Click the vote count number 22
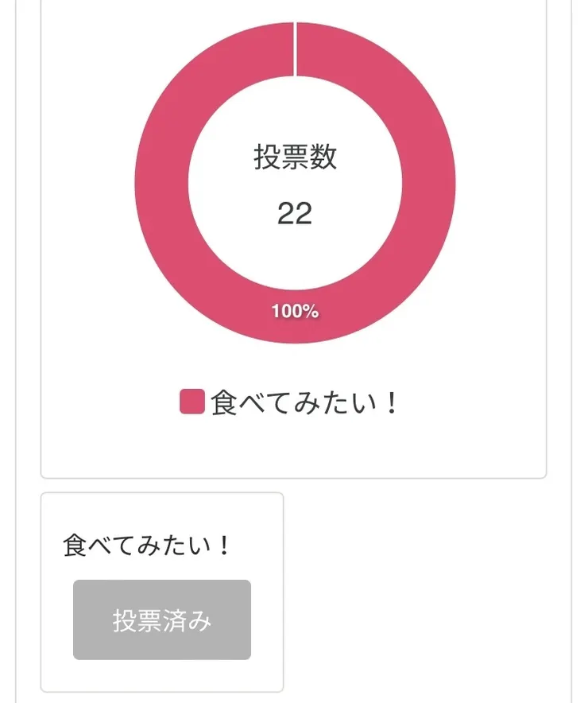The image size is (588, 703). click(295, 213)
